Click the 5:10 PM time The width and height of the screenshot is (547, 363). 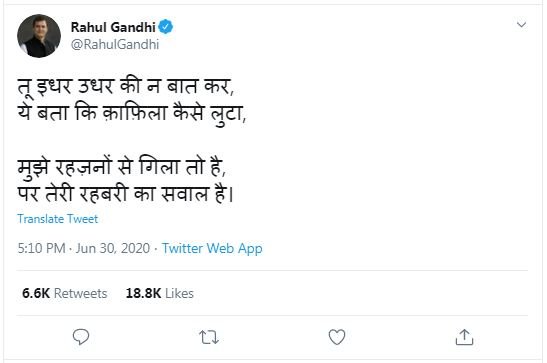coord(42,249)
